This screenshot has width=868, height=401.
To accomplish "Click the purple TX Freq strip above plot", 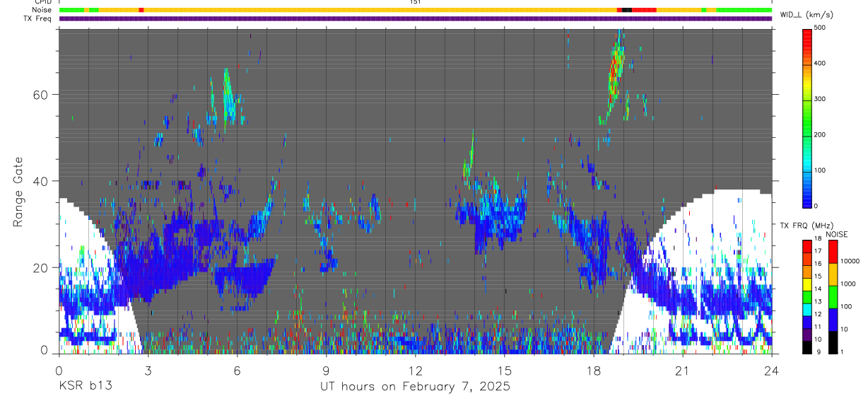I will point(416,18).
